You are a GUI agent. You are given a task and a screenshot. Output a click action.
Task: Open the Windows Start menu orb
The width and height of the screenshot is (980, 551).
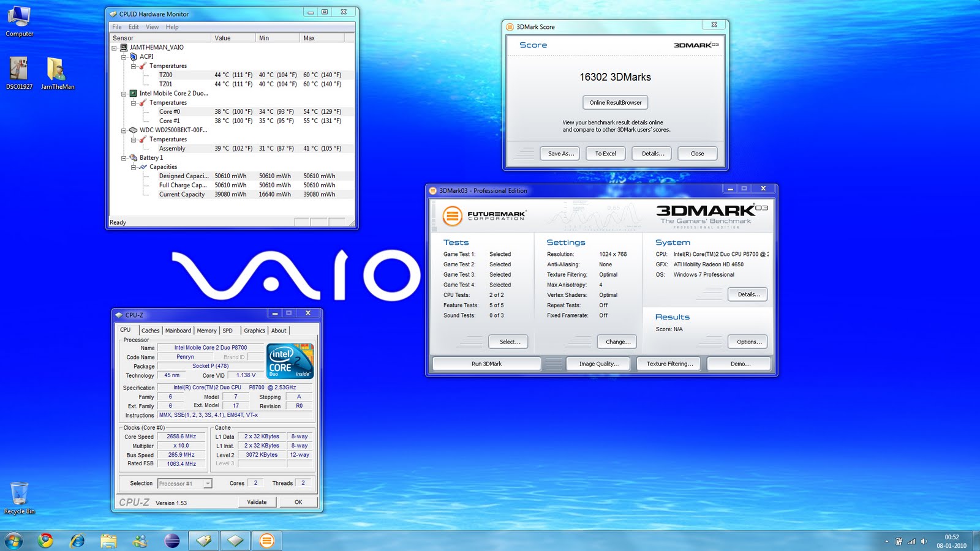pyautogui.click(x=13, y=541)
